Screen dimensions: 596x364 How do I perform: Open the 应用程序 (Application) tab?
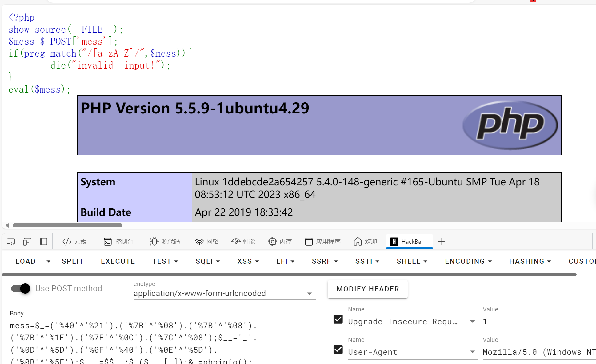point(323,242)
